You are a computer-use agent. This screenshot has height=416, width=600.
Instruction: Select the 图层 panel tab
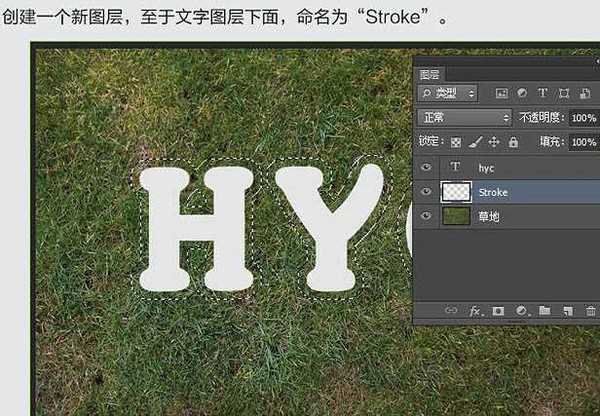click(430, 74)
